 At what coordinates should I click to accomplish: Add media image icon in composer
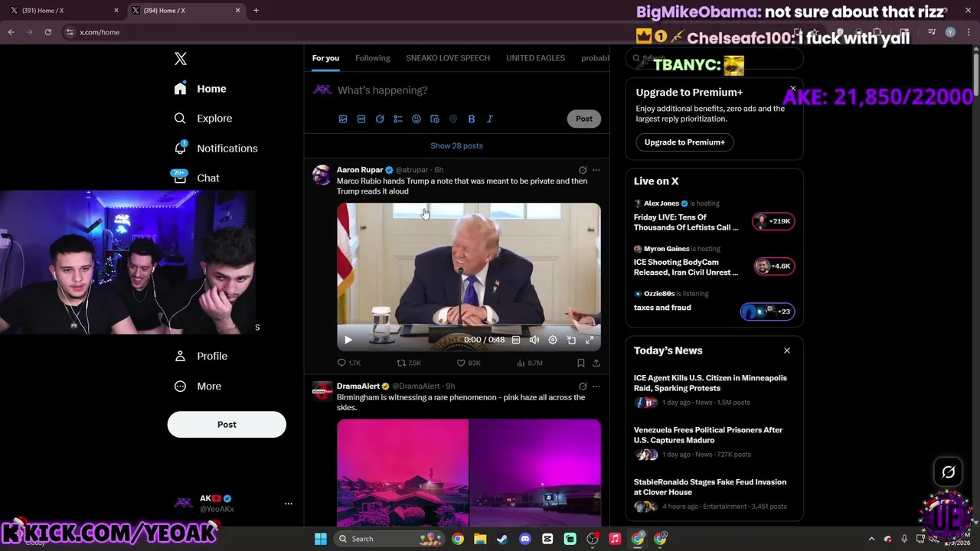click(x=343, y=119)
